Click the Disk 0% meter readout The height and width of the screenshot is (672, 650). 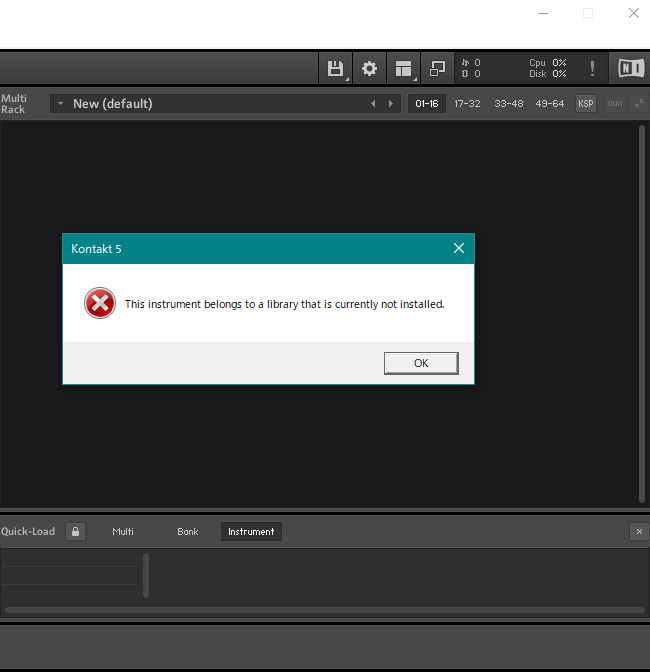pyautogui.click(x=548, y=74)
